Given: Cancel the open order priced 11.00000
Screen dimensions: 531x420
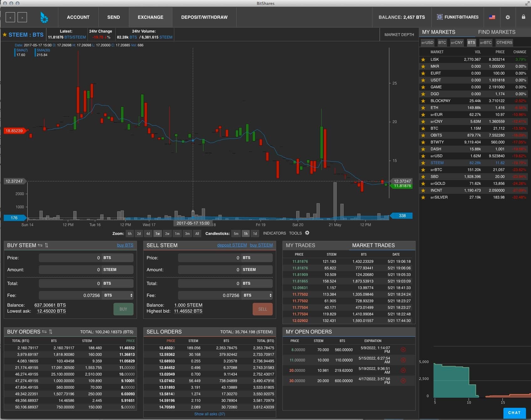Looking at the screenshot, I should 403,360.
